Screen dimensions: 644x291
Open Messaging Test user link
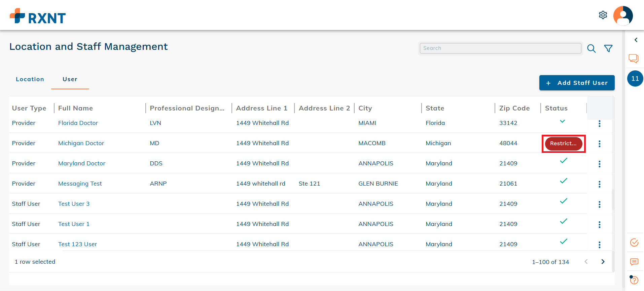[x=80, y=184]
